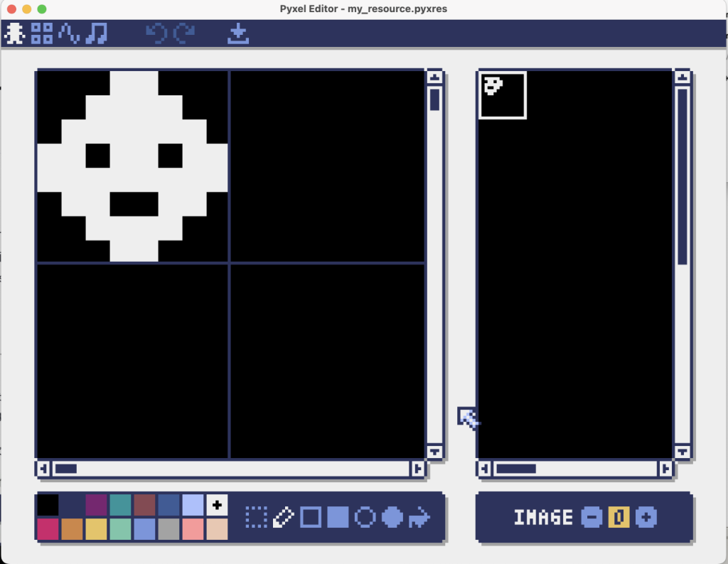Viewport: 728px width, 564px height.
Task: Pick the peach color swatch
Action: click(x=217, y=529)
